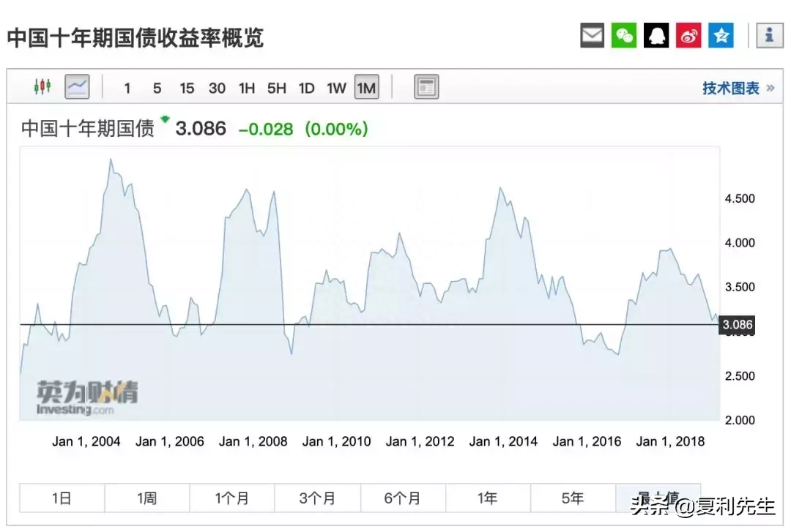The image size is (791, 532).
Task: Click the 5年 range button
Action: pyautogui.click(x=573, y=498)
